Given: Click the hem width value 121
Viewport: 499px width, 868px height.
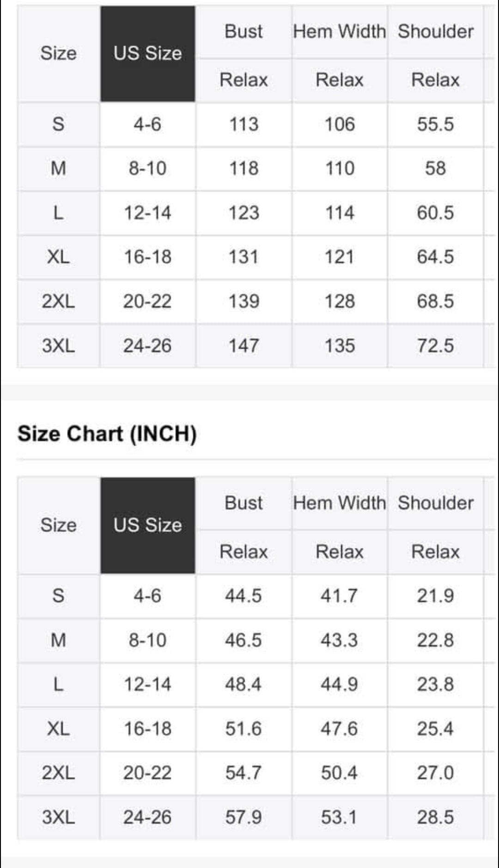Looking at the screenshot, I should [340, 257].
